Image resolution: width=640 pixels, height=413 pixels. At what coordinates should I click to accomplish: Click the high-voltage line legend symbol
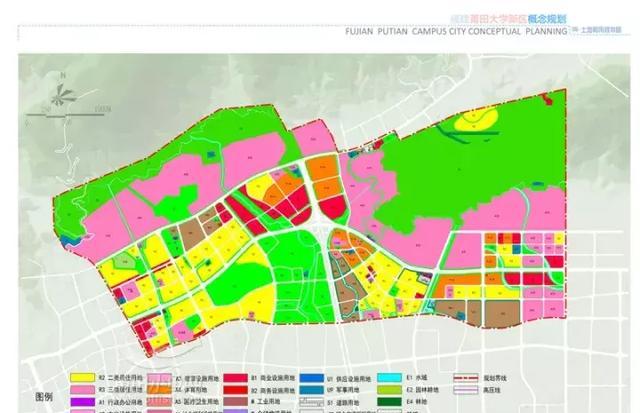click(x=466, y=390)
